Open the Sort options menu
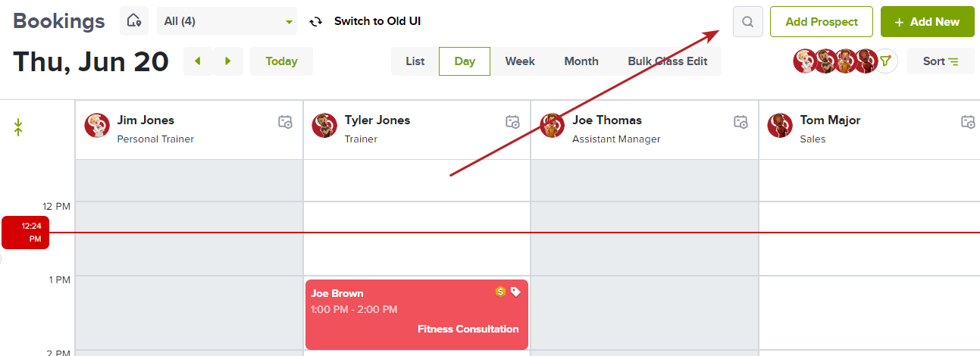The width and height of the screenshot is (980, 356). [x=940, y=61]
